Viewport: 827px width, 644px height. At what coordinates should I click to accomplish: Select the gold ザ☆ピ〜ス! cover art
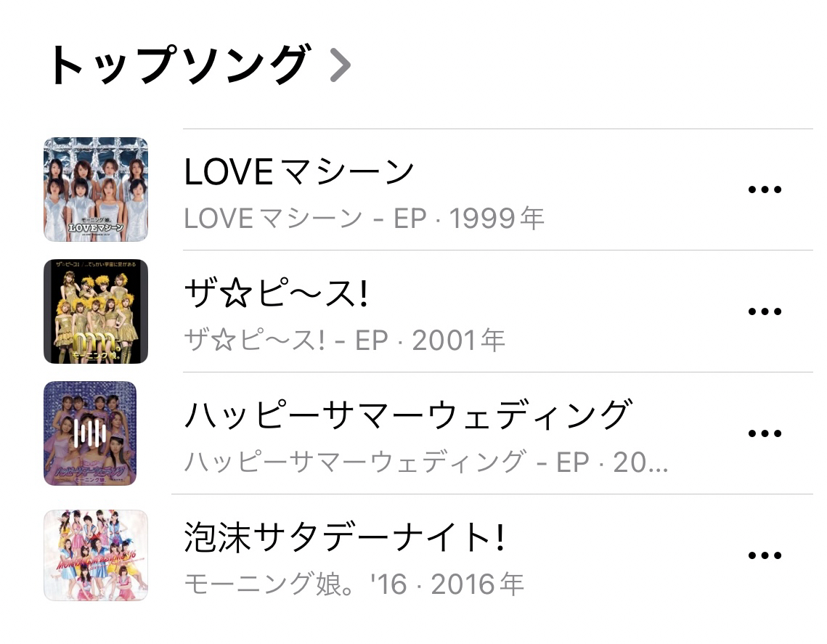pos(96,311)
